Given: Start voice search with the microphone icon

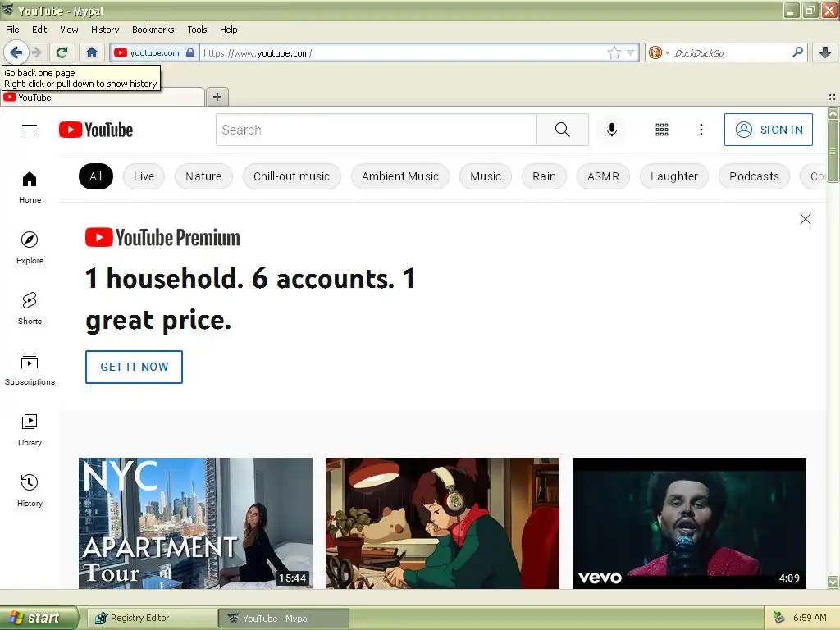Looking at the screenshot, I should point(612,130).
